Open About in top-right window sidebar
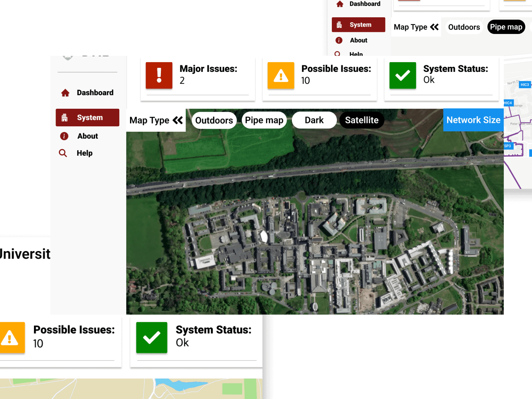This screenshot has width=532, height=399. click(358, 40)
